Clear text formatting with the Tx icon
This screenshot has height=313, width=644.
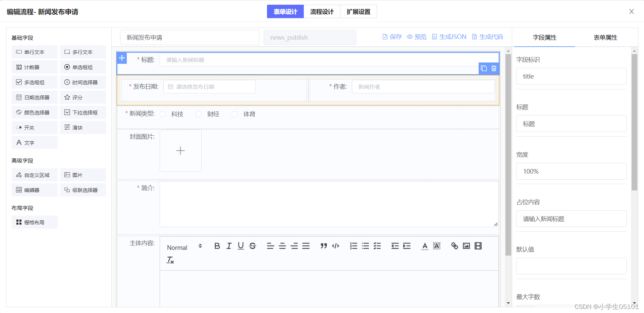(x=170, y=260)
